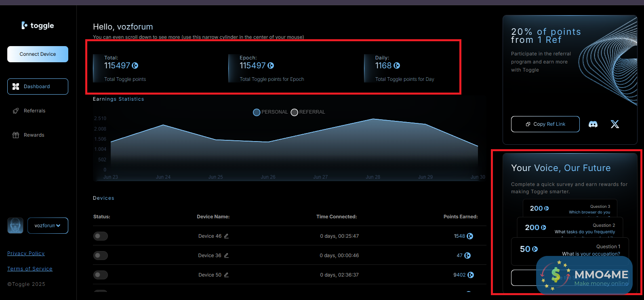Expand the Question 2 survey card

(x=570, y=228)
